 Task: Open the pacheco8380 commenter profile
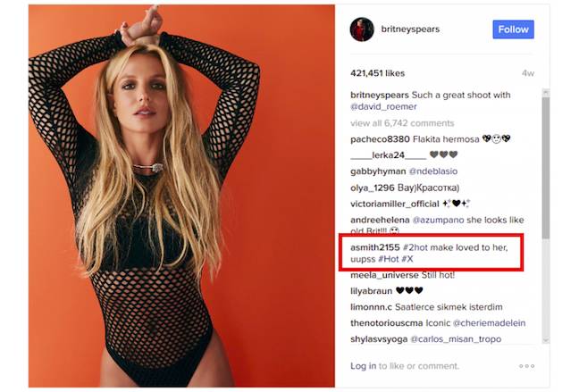(x=380, y=139)
